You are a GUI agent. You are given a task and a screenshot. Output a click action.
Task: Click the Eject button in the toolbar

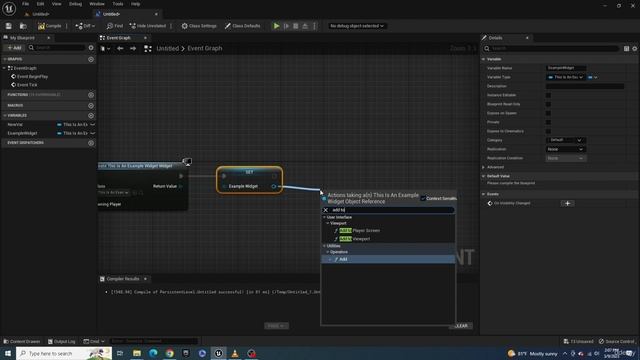coord(305,26)
